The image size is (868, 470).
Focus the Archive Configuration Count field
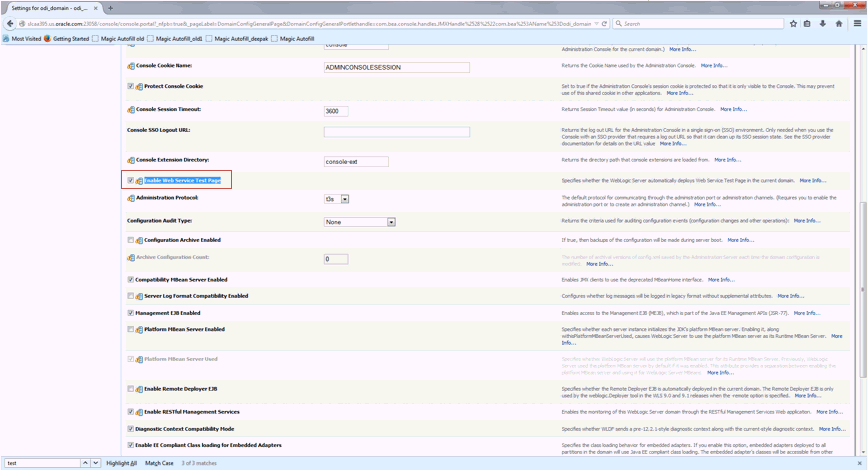(336, 259)
